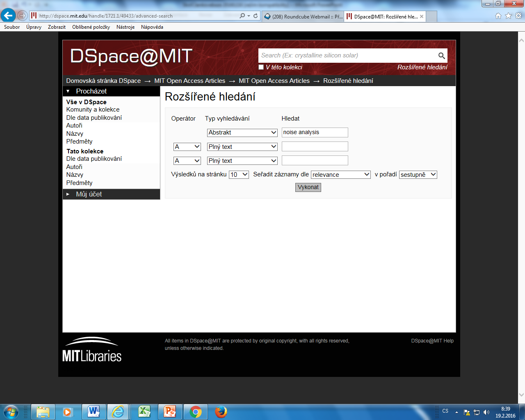Open PowerPoint from the taskbar
The height and width of the screenshot is (420, 525).
[x=170, y=412]
